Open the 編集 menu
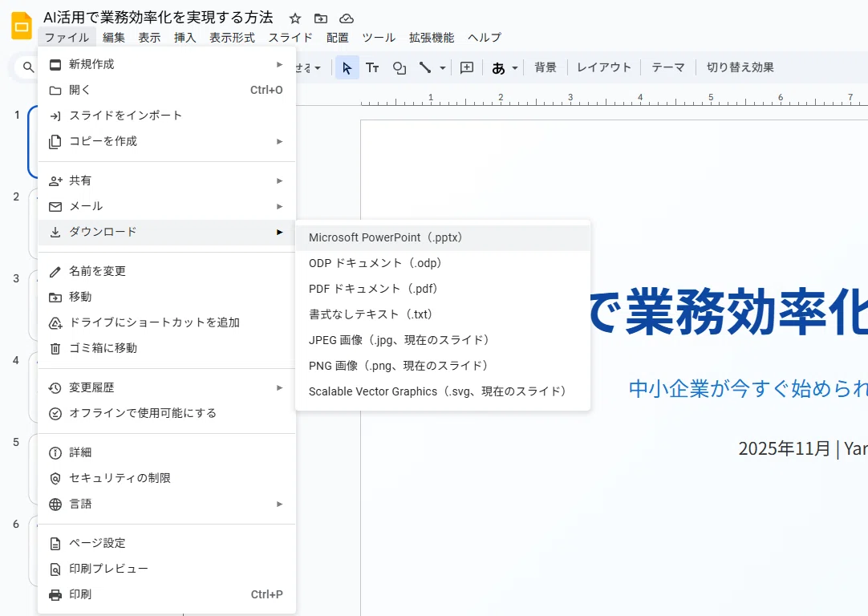868x616 pixels. tap(114, 37)
